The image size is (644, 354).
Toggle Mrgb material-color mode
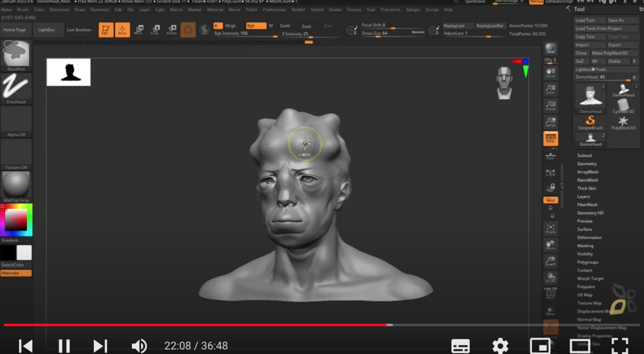coord(230,26)
